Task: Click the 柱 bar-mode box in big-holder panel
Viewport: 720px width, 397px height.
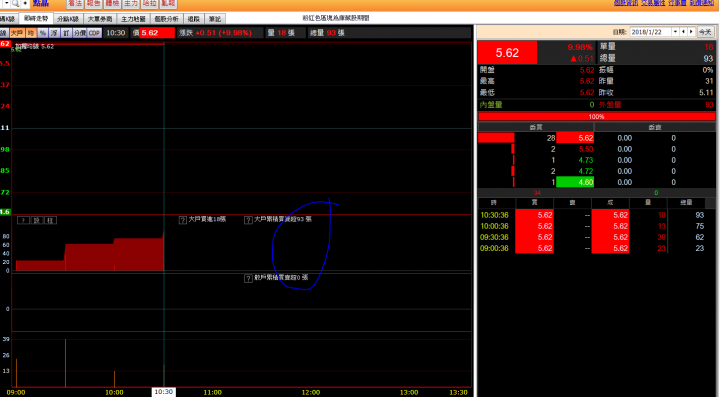Action: (50, 220)
